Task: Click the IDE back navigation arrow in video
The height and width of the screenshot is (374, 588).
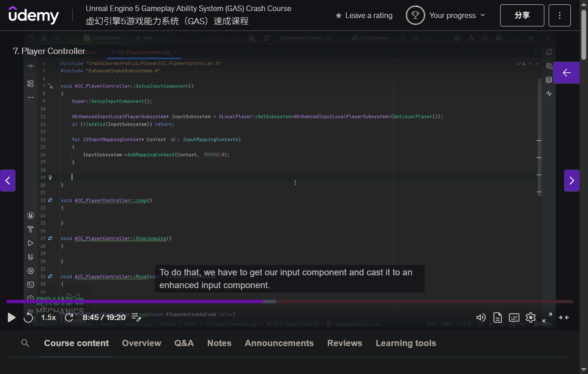Action: pos(57,38)
